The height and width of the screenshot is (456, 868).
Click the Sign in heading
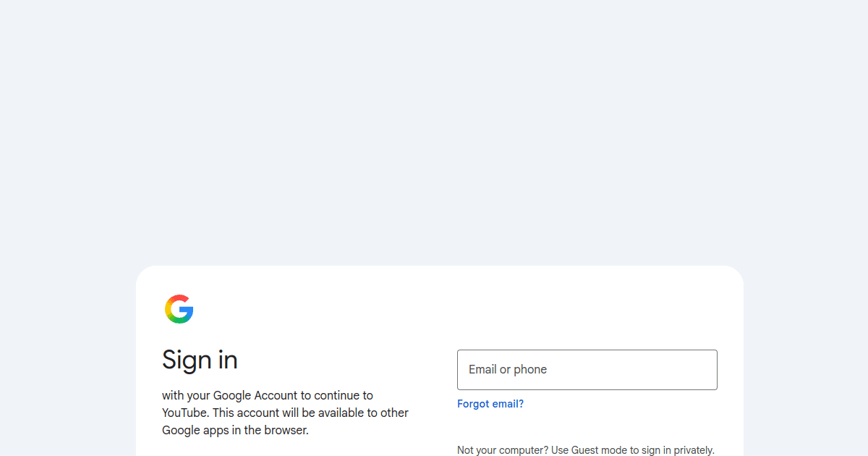pyautogui.click(x=200, y=360)
